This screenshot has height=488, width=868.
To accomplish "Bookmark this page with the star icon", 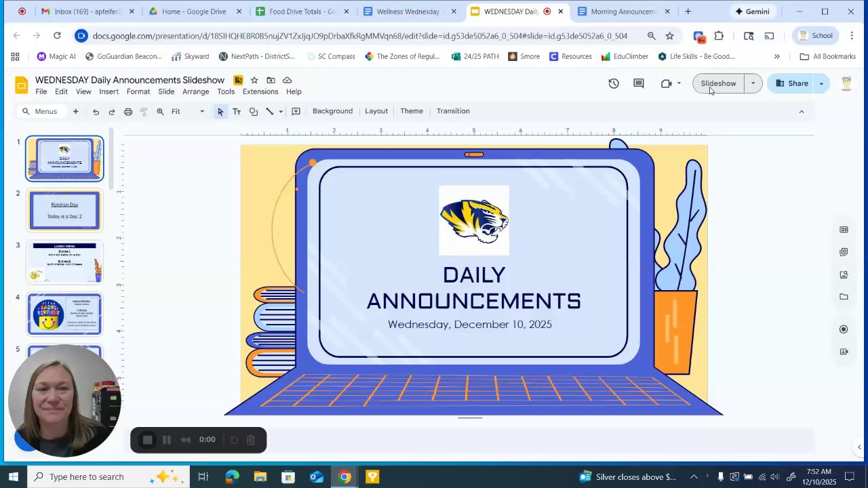I will click(670, 36).
